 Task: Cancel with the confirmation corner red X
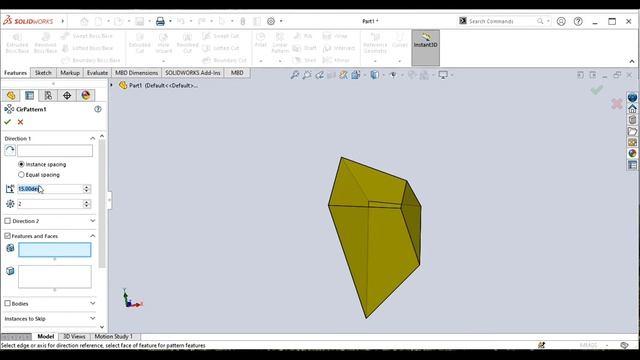(x=617, y=104)
